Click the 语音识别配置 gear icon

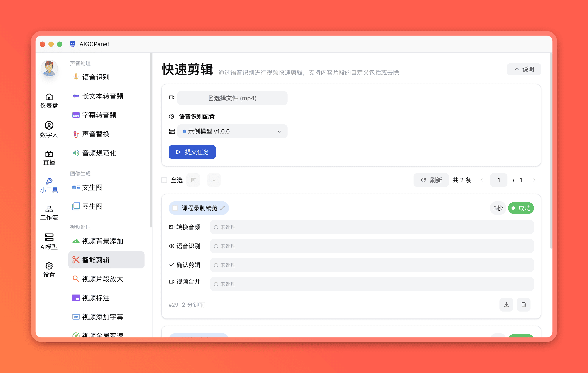[172, 117]
